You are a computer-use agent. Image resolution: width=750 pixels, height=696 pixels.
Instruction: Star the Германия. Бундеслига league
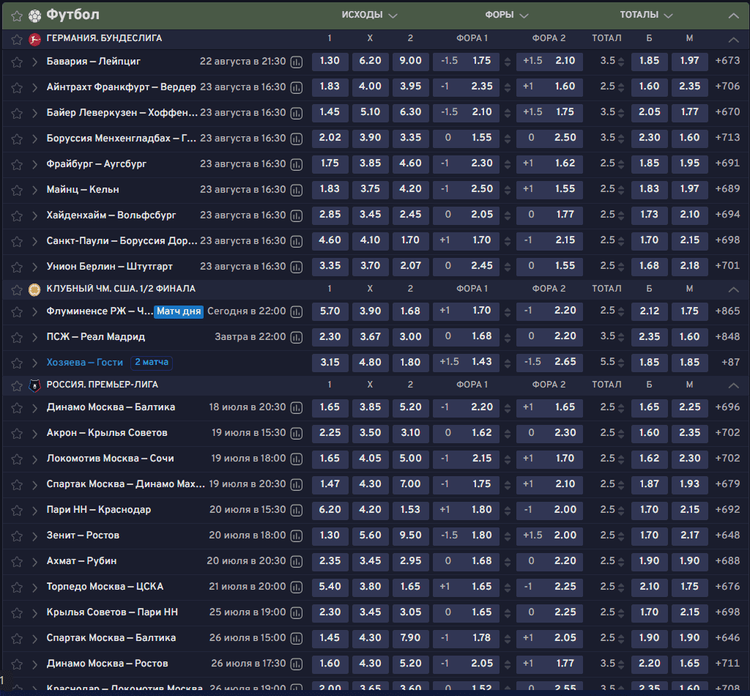(16, 38)
